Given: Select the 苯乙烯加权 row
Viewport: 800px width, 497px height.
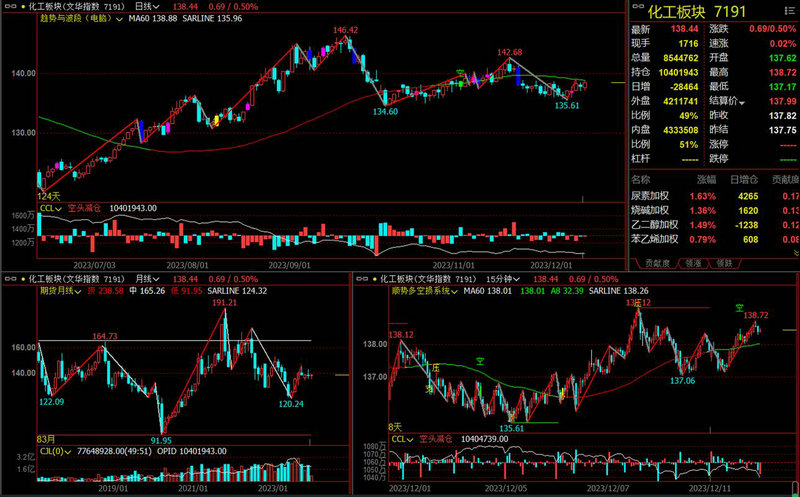Looking at the screenshot, I should click(715, 239).
